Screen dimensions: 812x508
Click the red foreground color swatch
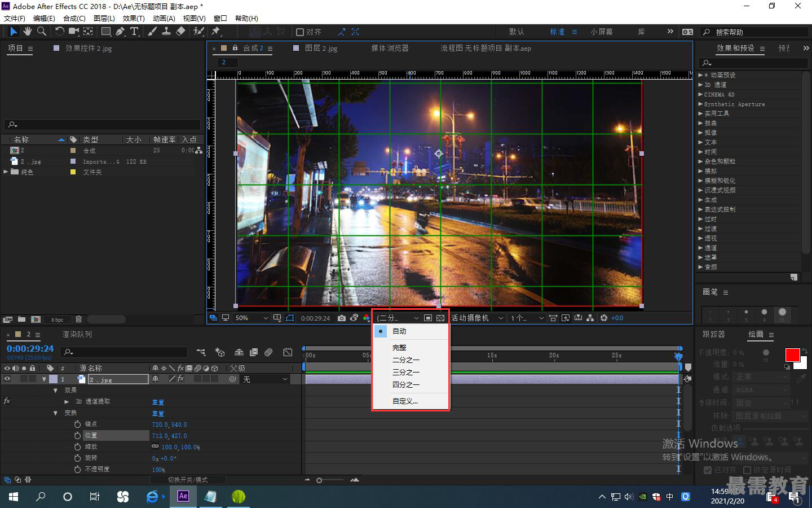(x=792, y=354)
